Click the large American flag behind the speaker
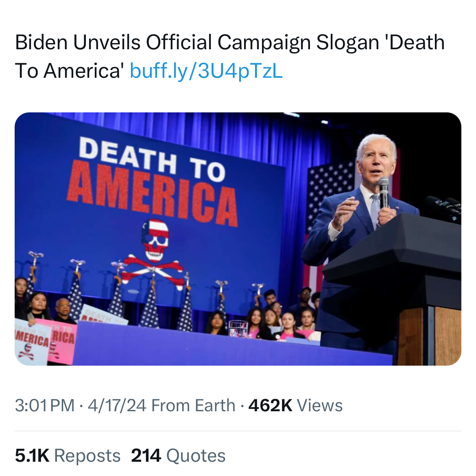This screenshot has width=476, height=476. pos(330,195)
